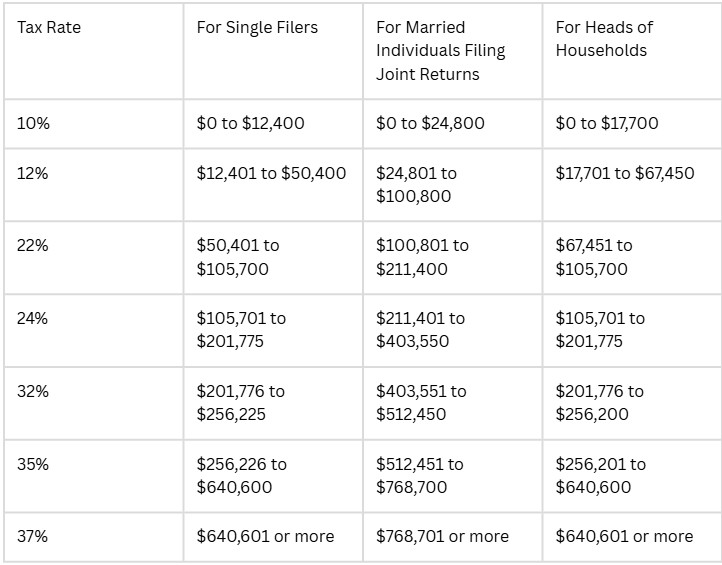Click the "$0 to $24,800" cell
The width and height of the screenshot is (722, 565).
430,124
